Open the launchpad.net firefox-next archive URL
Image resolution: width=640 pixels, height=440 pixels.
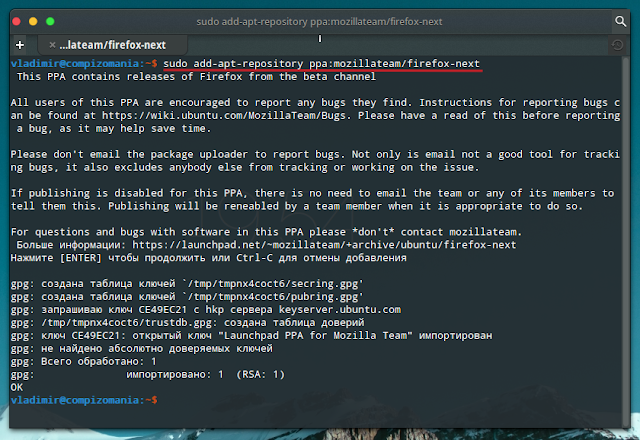tap(324, 245)
